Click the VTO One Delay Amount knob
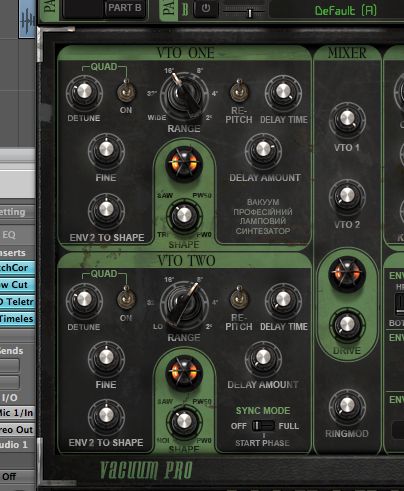404x491 pixels. (263, 150)
